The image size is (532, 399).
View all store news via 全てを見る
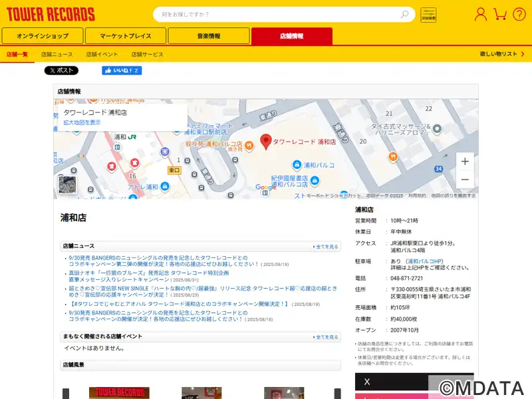click(326, 247)
